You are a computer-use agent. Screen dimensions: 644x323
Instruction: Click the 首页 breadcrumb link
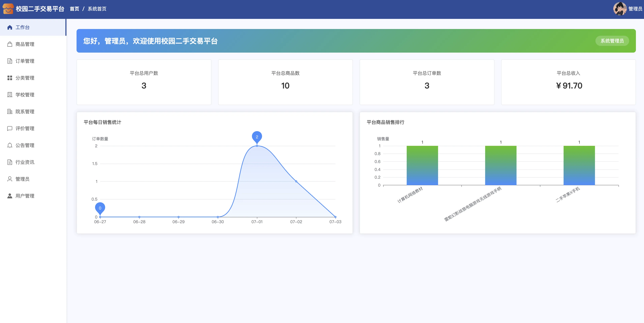tap(74, 9)
